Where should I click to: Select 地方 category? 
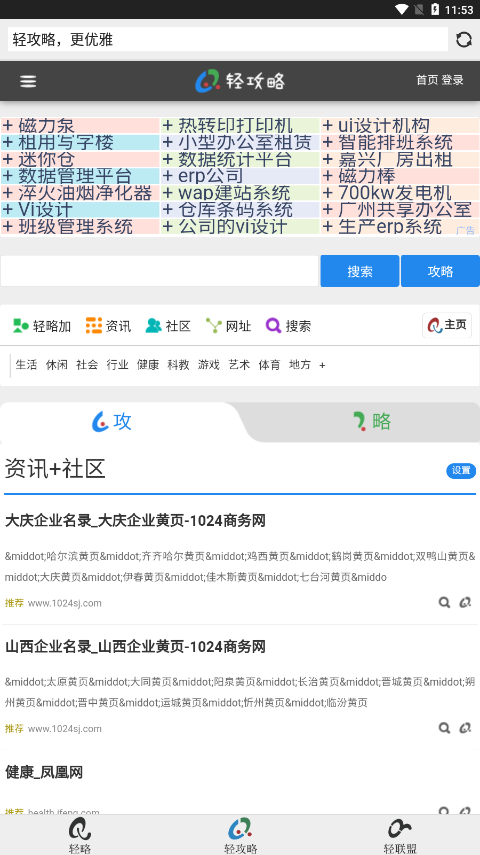(x=299, y=365)
